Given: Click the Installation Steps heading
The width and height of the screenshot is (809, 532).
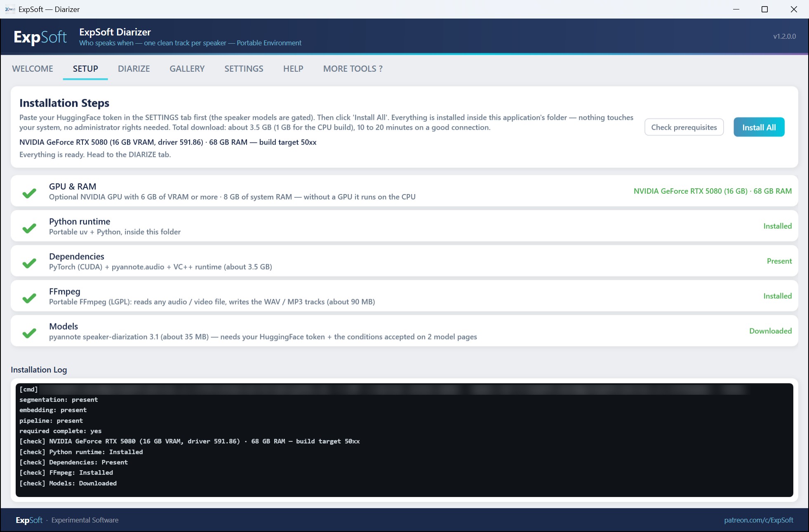Looking at the screenshot, I should [x=64, y=103].
